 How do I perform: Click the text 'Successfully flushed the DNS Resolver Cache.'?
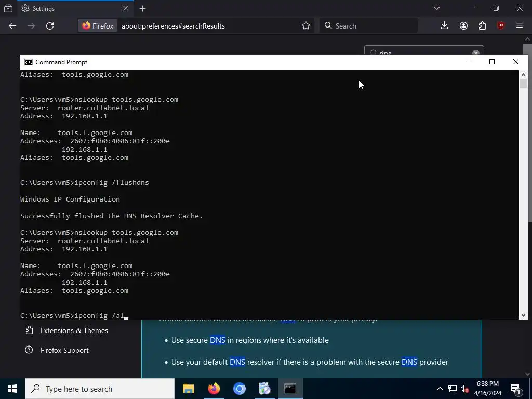[111, 216]
